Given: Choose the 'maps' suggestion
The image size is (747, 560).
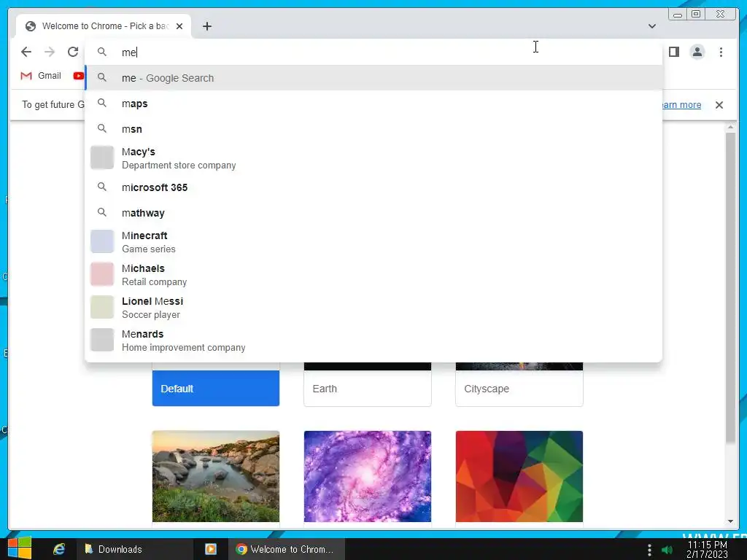Looking at the screenshot, I should click(x=374, y=104).
